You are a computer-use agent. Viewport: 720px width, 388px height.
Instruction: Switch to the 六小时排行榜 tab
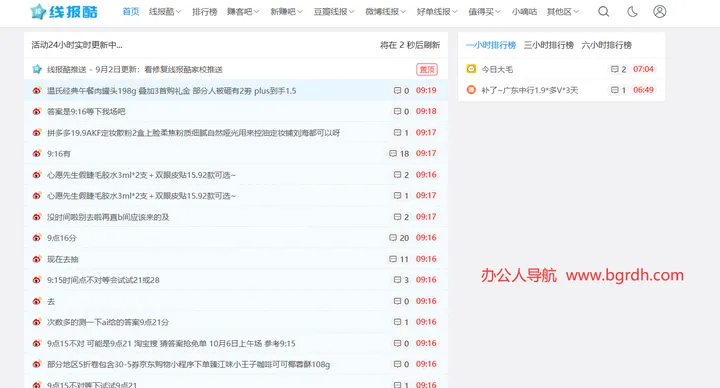pyautogui.click(x=607, y=45)
